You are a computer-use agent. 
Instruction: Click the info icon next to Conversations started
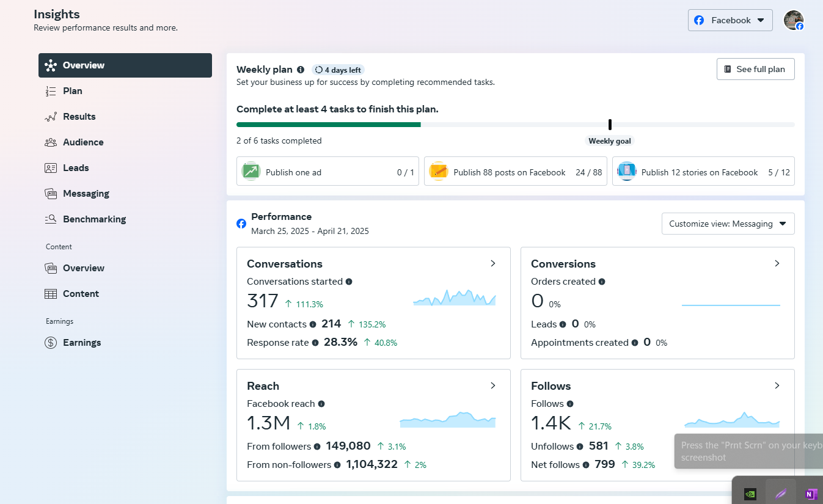pyautogui.click(x=349, y=282)
